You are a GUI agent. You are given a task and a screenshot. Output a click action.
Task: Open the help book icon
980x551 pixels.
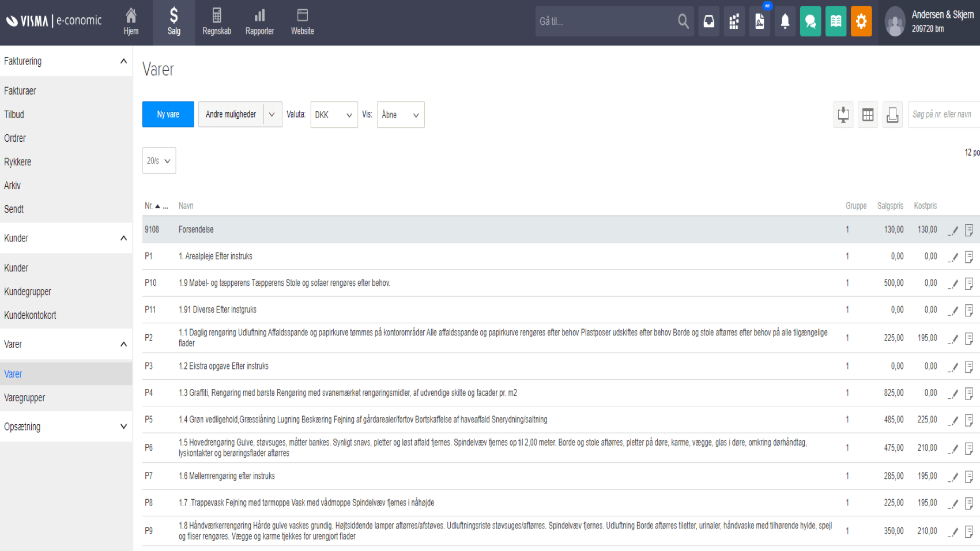(836, 21)
